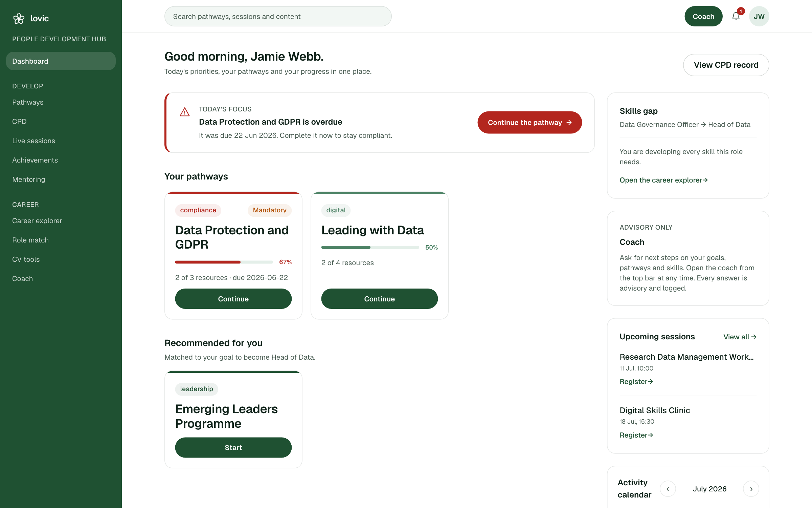Screen dimensions: 812x508
Task: Click the '18 Jul, 15:30' session time
Action: (637, 422)
